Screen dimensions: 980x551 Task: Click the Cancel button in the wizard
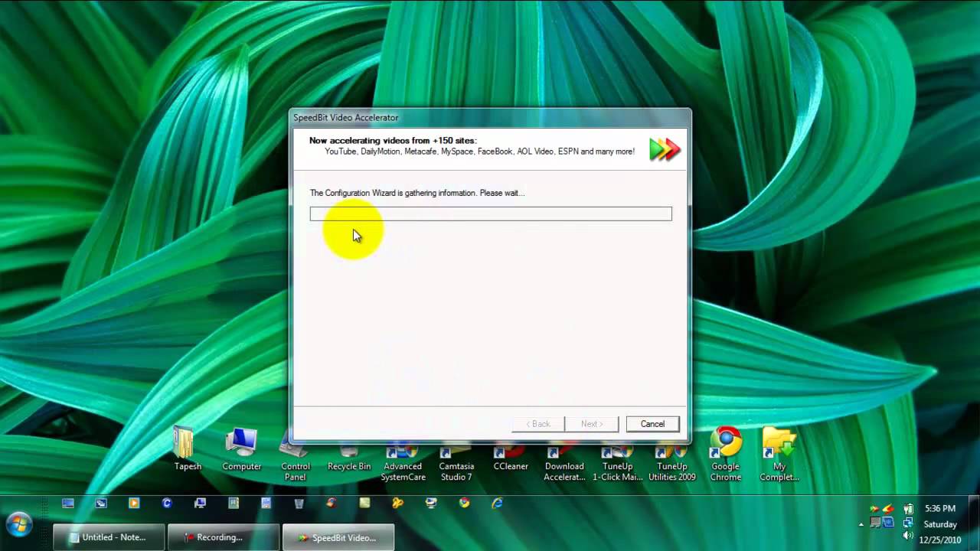[652, 424]
